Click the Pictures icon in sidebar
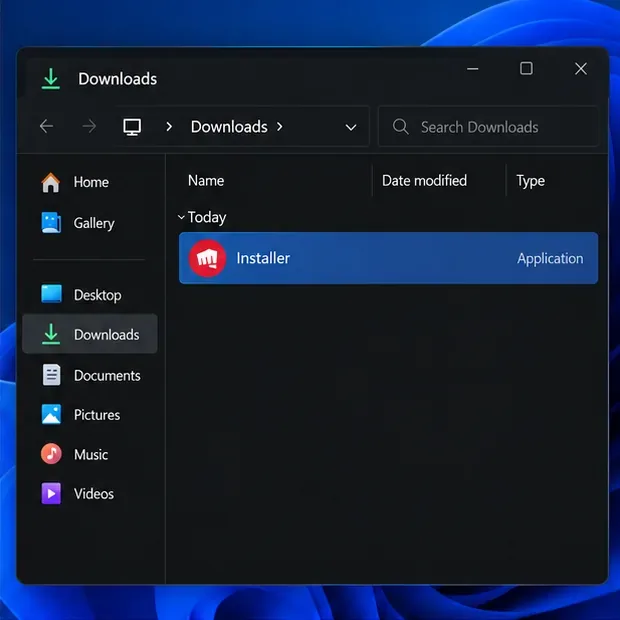Viewport: 620px width, 620px height. 51,414
